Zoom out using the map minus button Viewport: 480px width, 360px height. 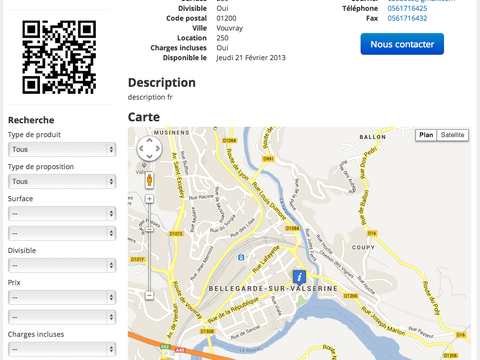149,295
